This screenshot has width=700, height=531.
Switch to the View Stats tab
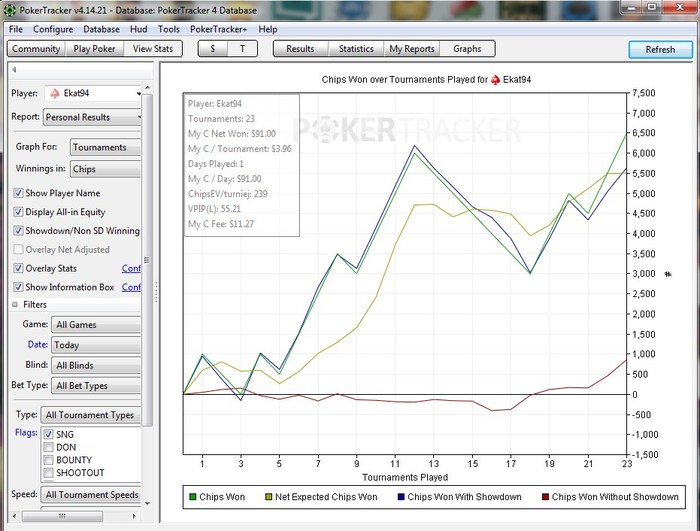(x=153, y=49)
